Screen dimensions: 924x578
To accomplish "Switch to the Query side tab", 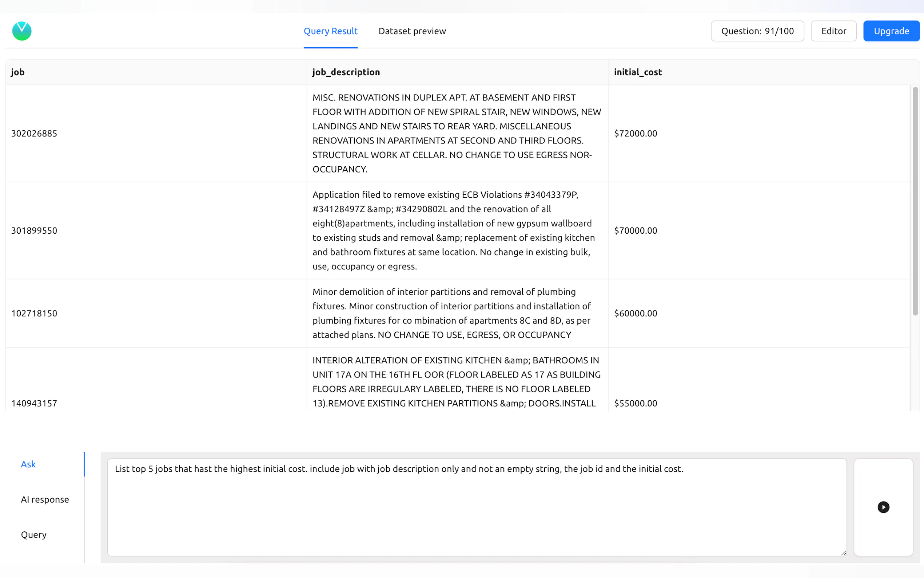I will 33,534.
